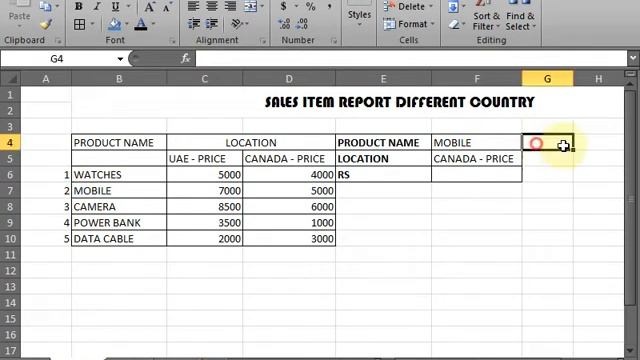Viewport: 640px width, 360px height.
Task: Toggle italic formatting
Action: (x=97, y=6)
